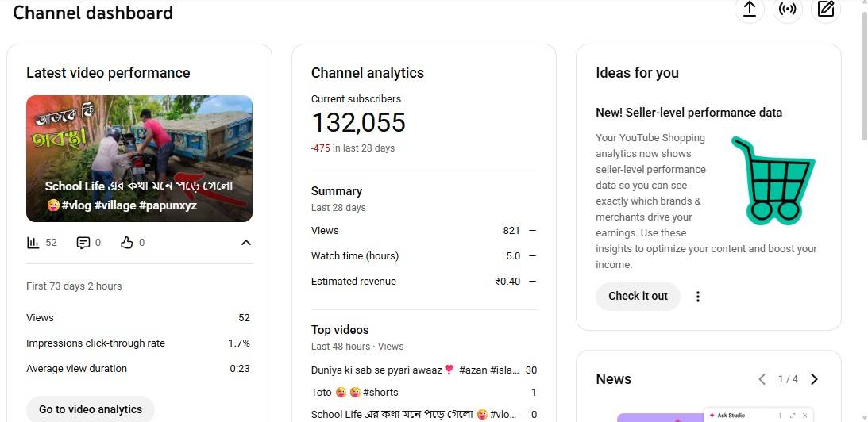This screenshot has width=868, height=422.
Task: Click the page vertical scrollbar thumb
Action: tap(864, 75)
